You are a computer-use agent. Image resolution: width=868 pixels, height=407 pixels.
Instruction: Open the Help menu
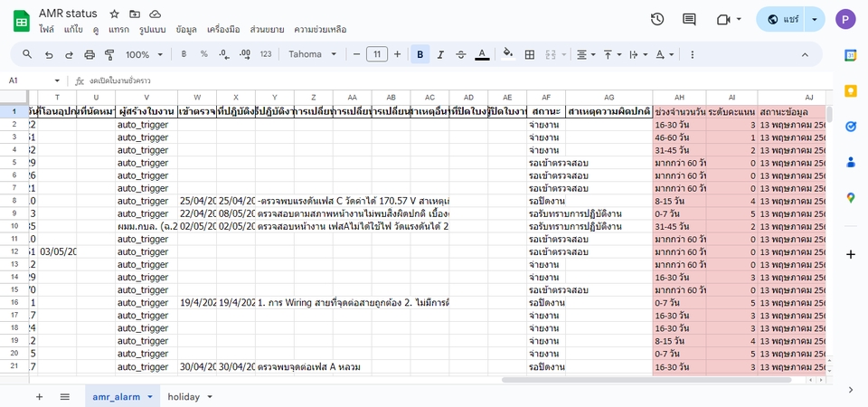click(x=320, y=30)
